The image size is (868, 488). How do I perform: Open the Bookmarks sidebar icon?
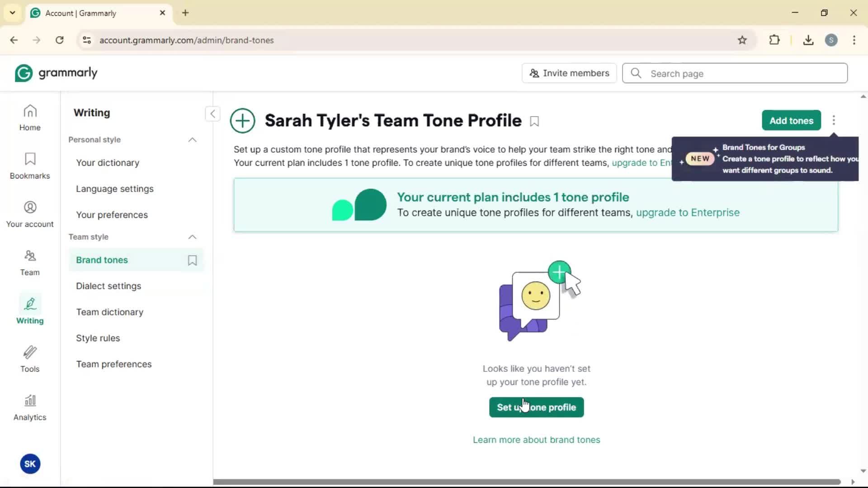(x=30, y=166)
